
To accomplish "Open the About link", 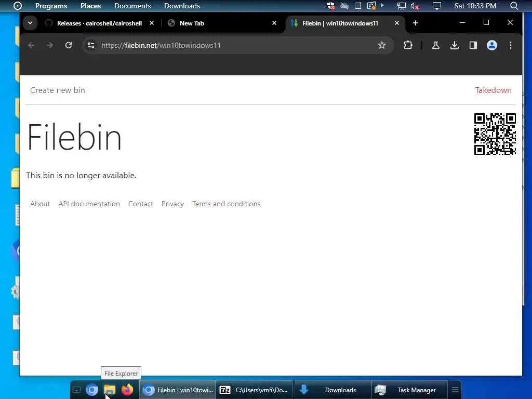I will point(40,204).
